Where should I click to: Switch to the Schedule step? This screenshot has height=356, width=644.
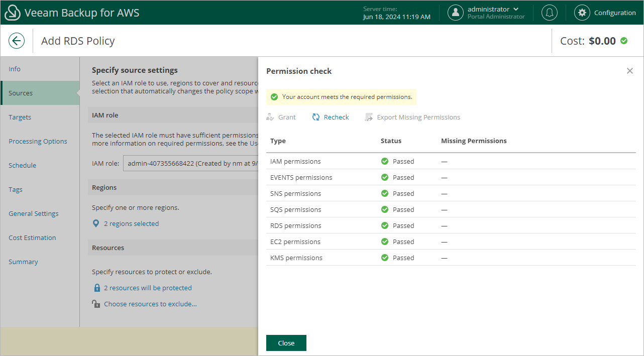22,165
